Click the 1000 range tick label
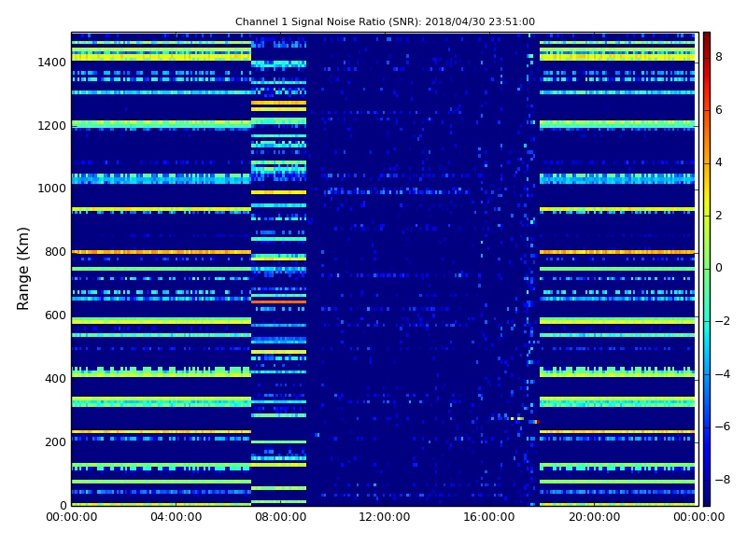Image resolution: width=747 pixels, height=560 pixels. pyautogui.click(x=52, y=189)
